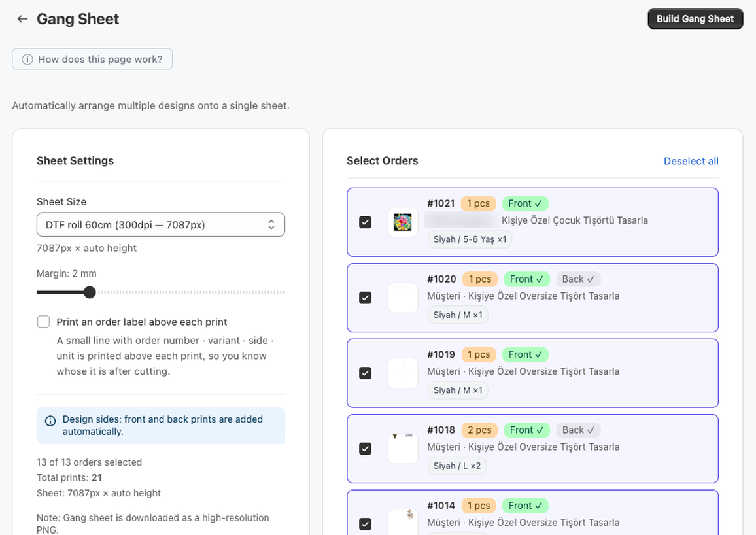Click Siyah / M ×1 tag on order #1019
Viewport: 756px width, 535px height.
[x=458, y=390]
